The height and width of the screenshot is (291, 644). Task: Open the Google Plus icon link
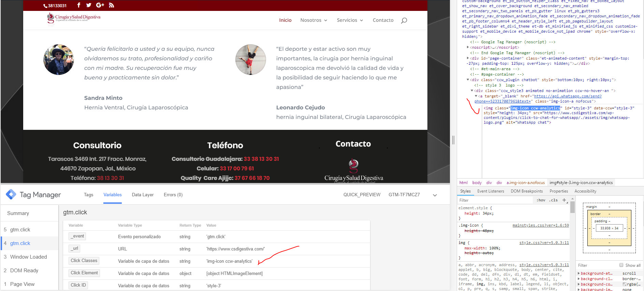coord(100,5)
